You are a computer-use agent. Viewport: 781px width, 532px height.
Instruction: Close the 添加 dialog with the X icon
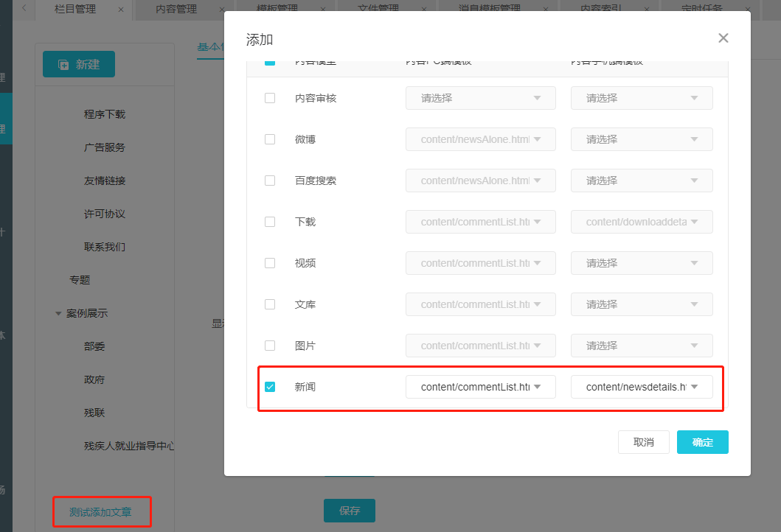(723, 38)
